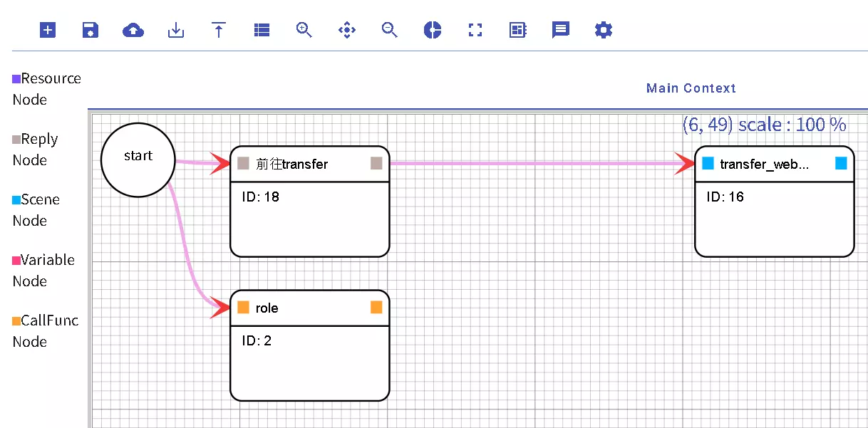Click the pan move arrows icon
868x428 pixels.
[347, 30]
